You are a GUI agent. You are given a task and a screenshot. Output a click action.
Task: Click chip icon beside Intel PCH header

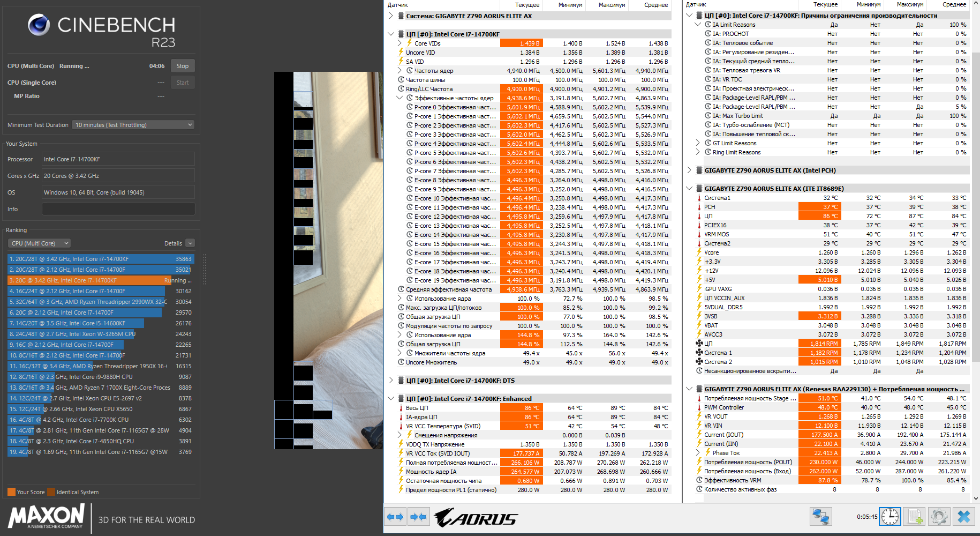pyautogui.click(x=699, y=170)
